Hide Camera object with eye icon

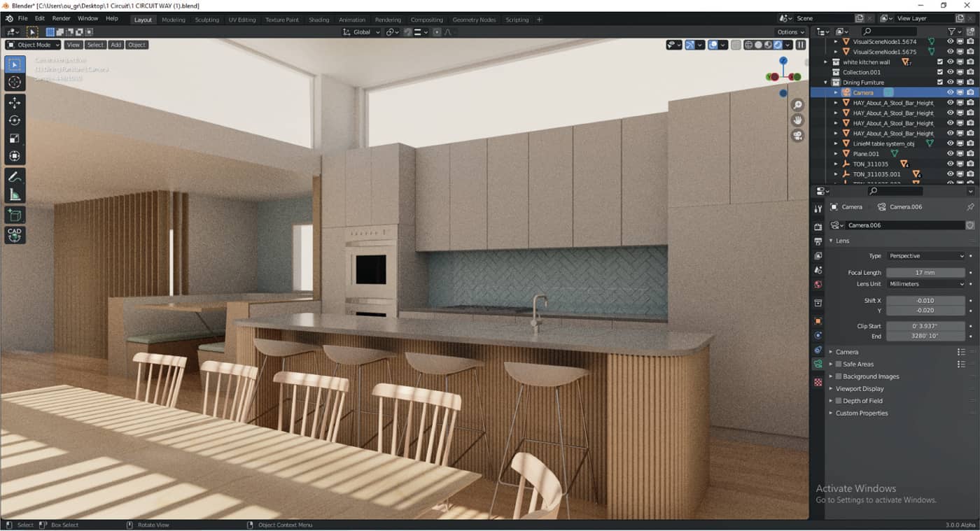(951, 92)
